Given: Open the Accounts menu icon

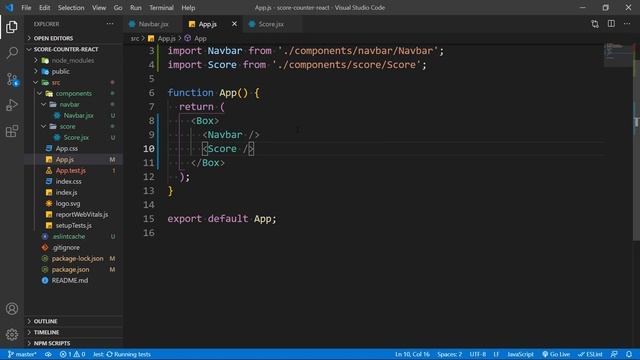Looking at the screenshot, I should [12, 309].
